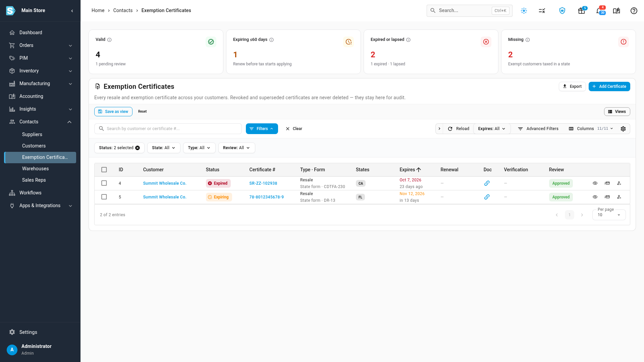
Task: Open the Columns 11/11 dropdown
Action: coord(591,129)
